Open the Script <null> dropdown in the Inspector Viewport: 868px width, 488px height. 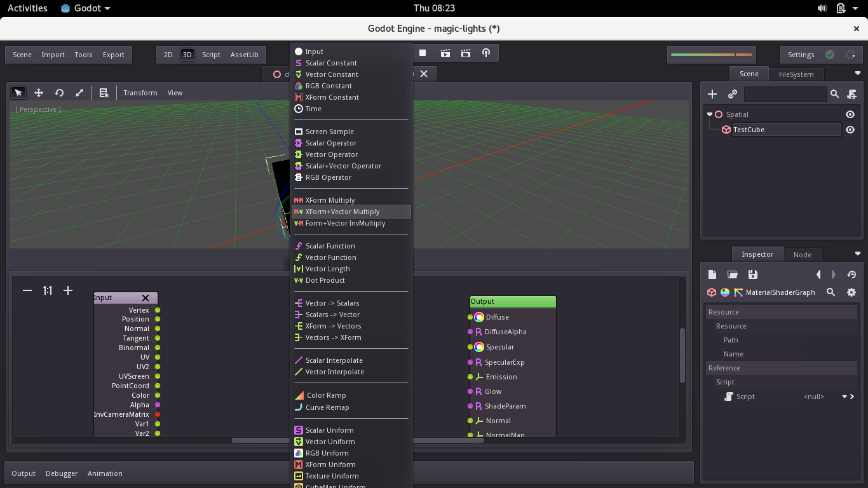pos(845,396)
